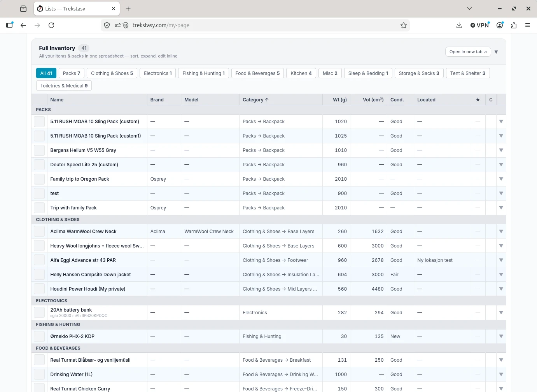537x392 pixels.
Task: Open the VPN extension
Action: coord(480,25)
